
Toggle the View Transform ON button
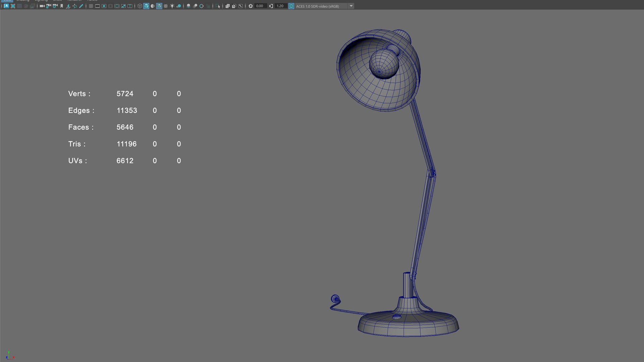(x=291, y=6)
